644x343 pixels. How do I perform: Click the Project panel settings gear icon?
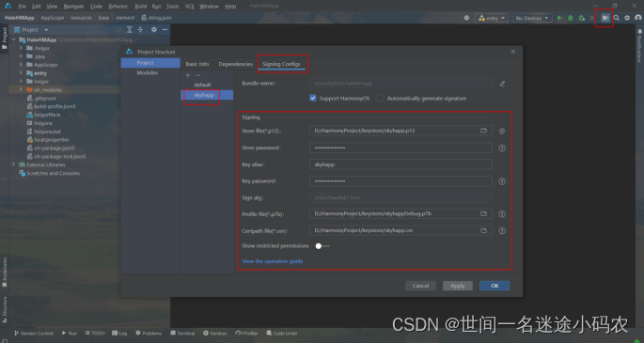pyautogui.click(x=154, y=29)
